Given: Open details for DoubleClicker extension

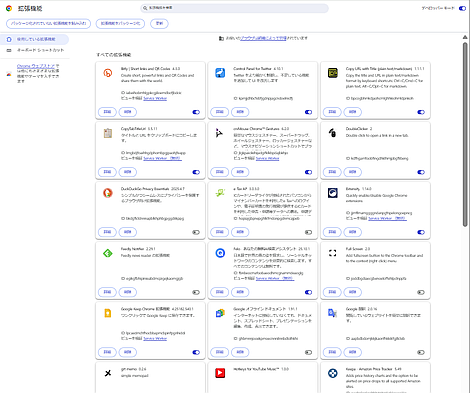Looking at the screenshot, I should point(332,172).
